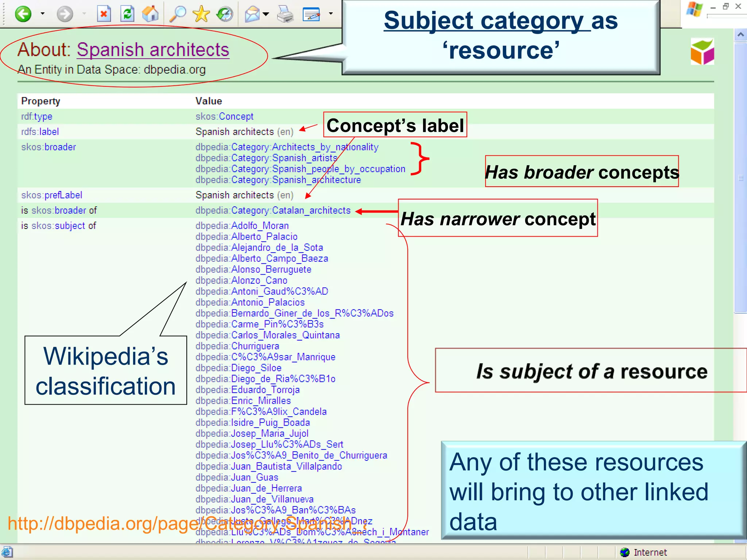
Task: Open Category:Catalan_architects link
Action: coord(273,210)
